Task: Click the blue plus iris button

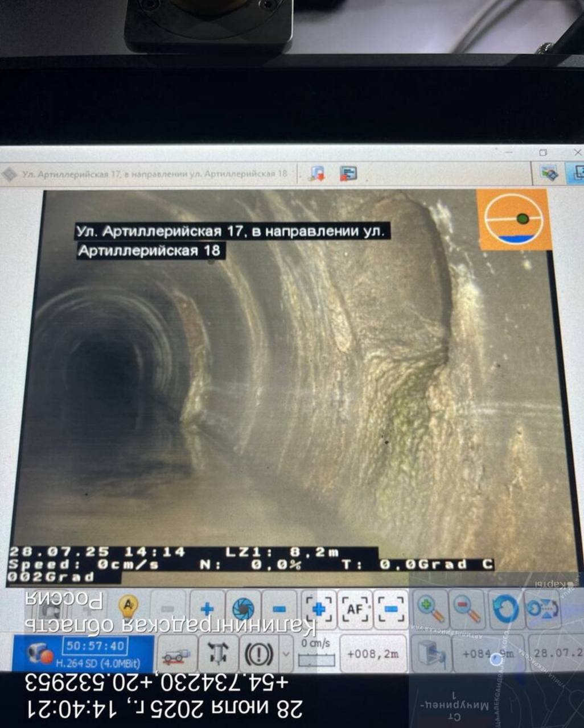Action: (x=207, y=609)
